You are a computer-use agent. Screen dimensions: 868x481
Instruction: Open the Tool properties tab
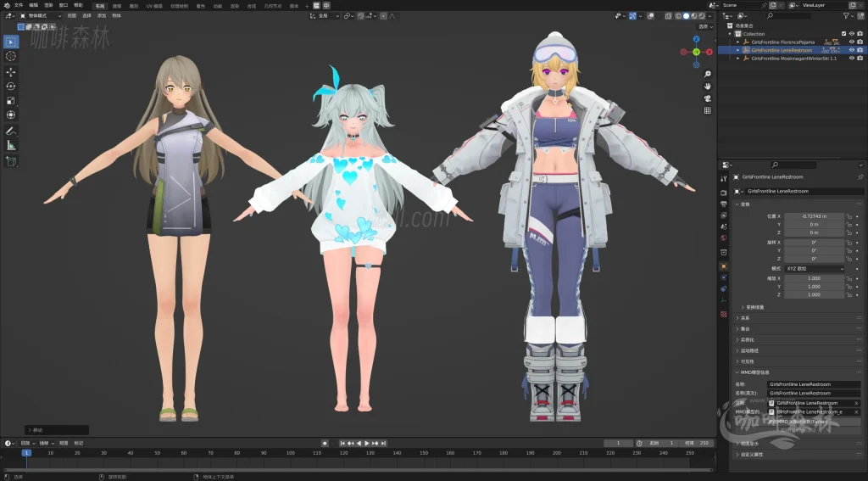pos(724,178)
